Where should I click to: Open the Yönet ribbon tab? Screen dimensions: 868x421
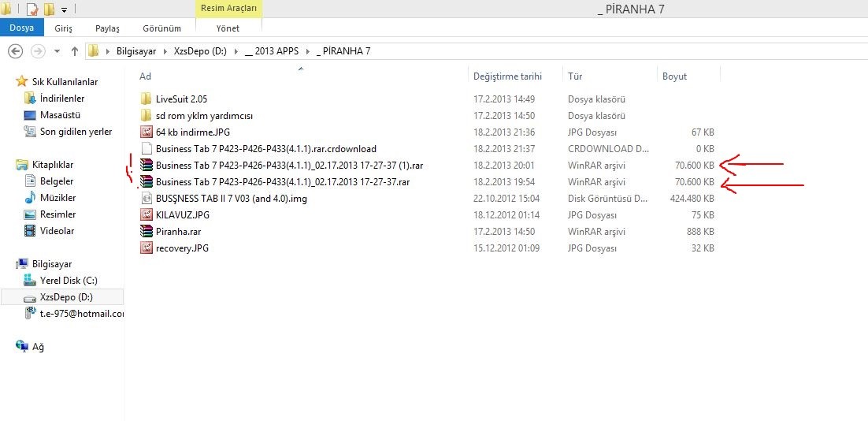pyautogui.click(x=228, y=28)
